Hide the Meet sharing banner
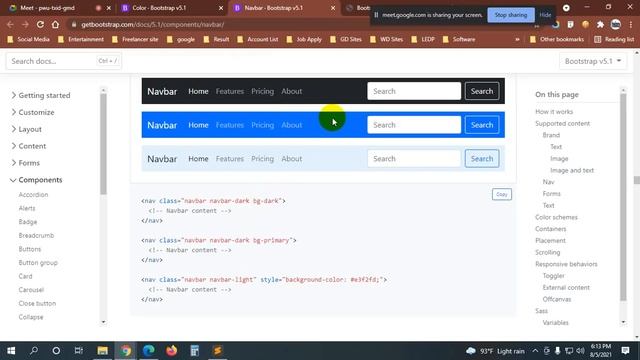The width and height of the screenshot is (640, 360). pos(545,15)
